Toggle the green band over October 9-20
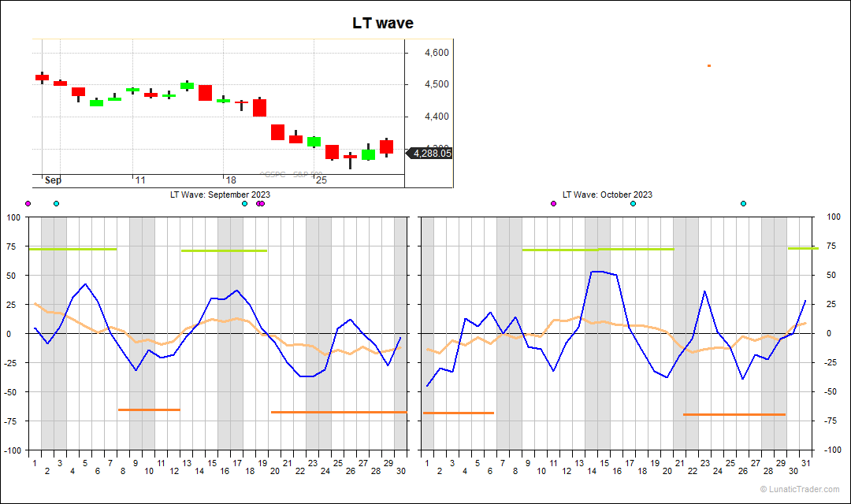 [x=599, y=250]
